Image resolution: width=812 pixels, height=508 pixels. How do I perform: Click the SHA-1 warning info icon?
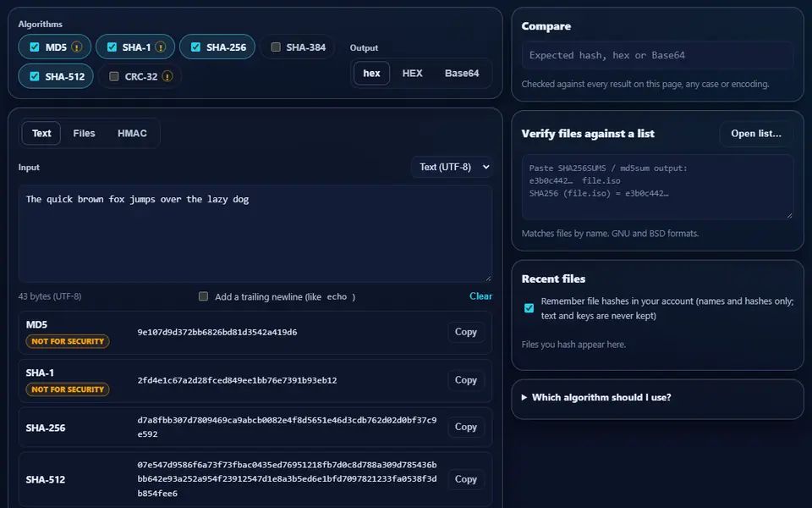[x=161, y=47]
